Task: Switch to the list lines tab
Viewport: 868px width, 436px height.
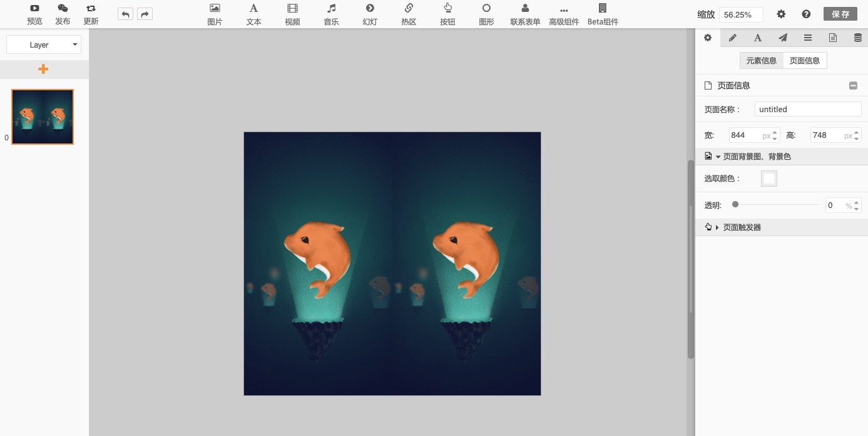Action: click(x=808, y=38)
